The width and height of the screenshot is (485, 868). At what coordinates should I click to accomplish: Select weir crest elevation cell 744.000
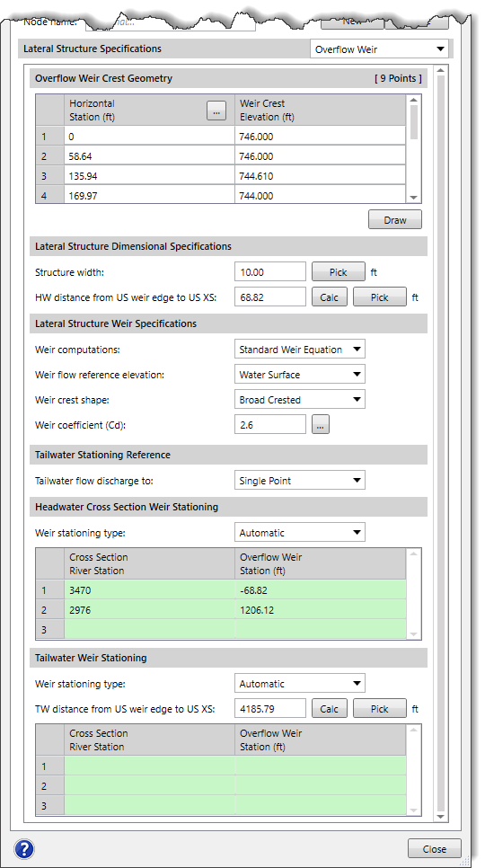pyautogui.click(x=321, y=195)
